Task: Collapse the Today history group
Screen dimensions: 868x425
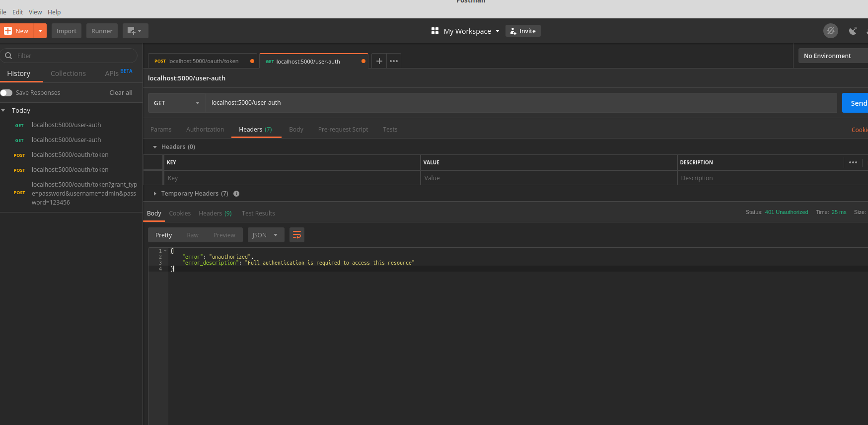Action: point(3,110)
